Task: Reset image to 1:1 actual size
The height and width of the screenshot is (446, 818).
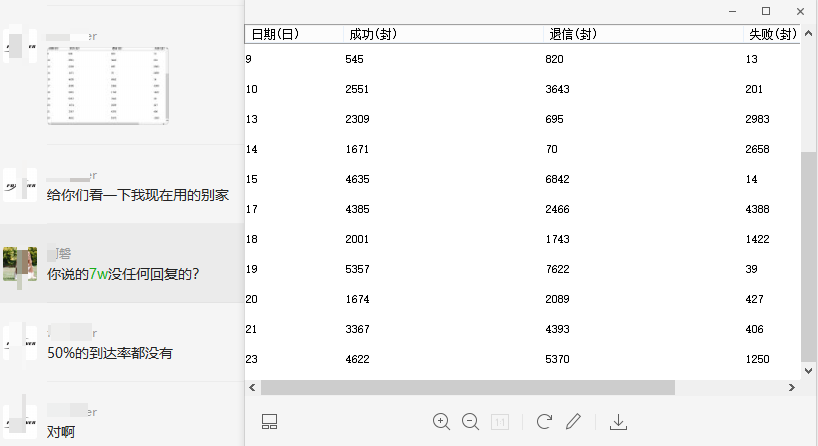Action: (500, 422)
